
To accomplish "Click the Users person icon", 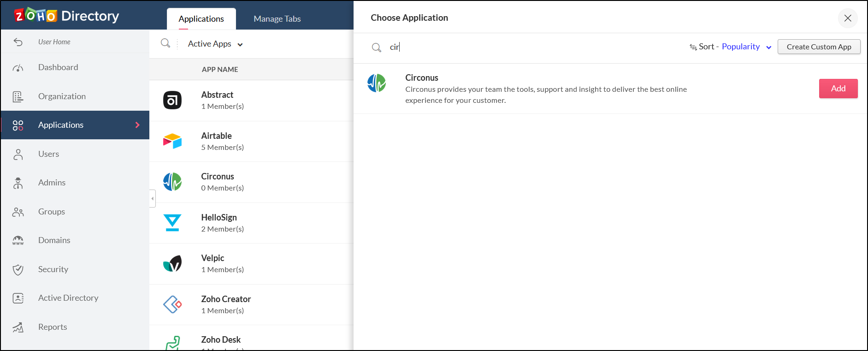I will 18,154.
